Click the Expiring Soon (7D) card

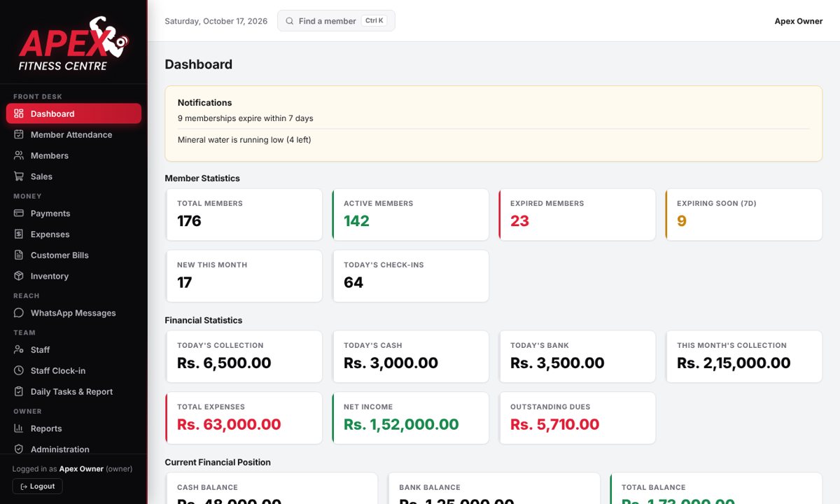tap(744, 215)
